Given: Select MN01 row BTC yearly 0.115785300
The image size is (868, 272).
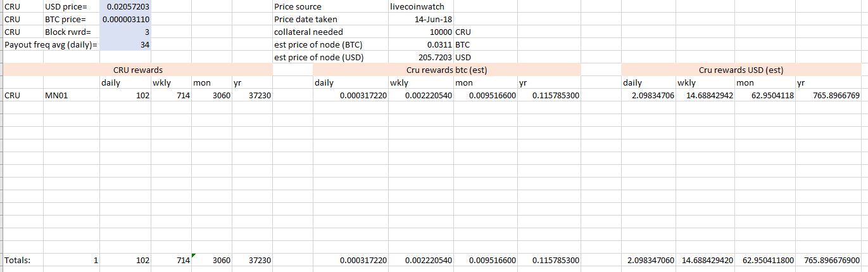Looking at the screenshot, I should pos(548,95).
